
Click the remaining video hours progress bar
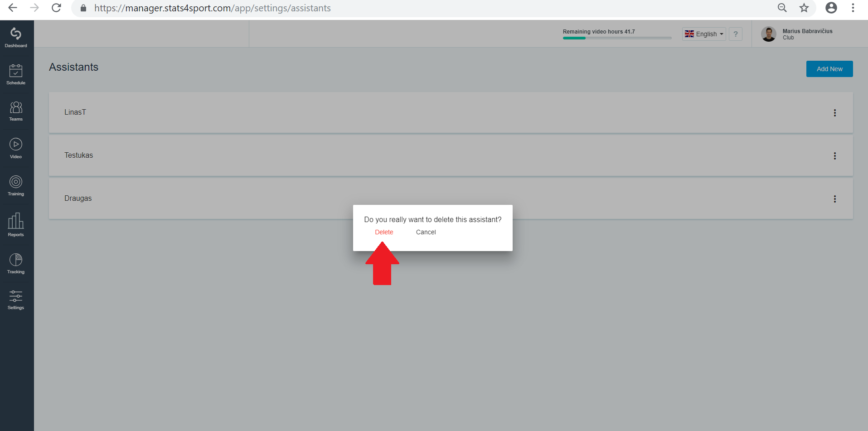(x=617, y=38)
